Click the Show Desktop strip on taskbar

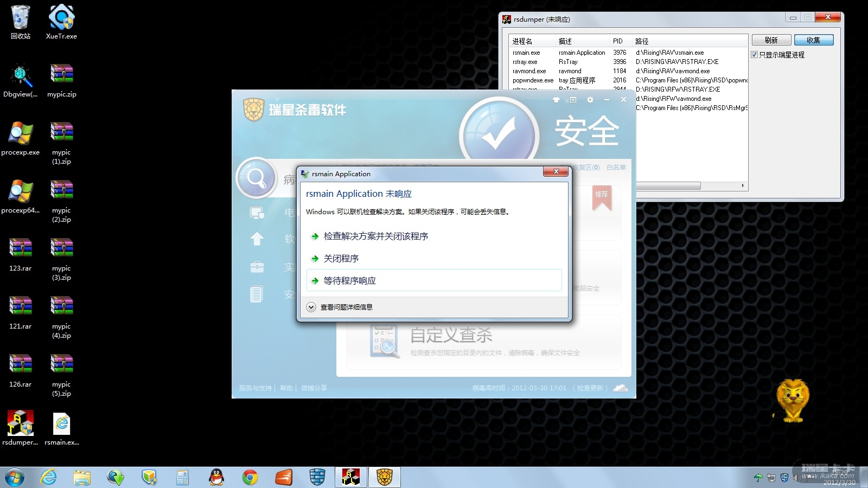(x=864, y=478)
